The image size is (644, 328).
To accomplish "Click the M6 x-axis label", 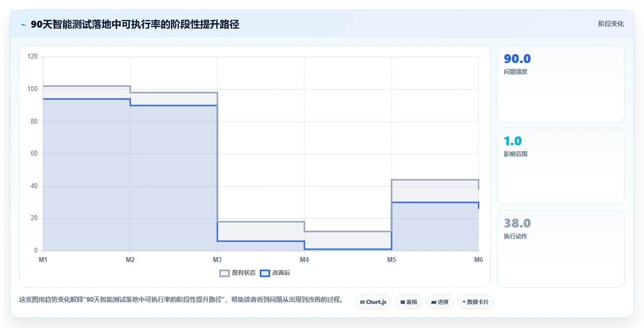I will (478, 260).
